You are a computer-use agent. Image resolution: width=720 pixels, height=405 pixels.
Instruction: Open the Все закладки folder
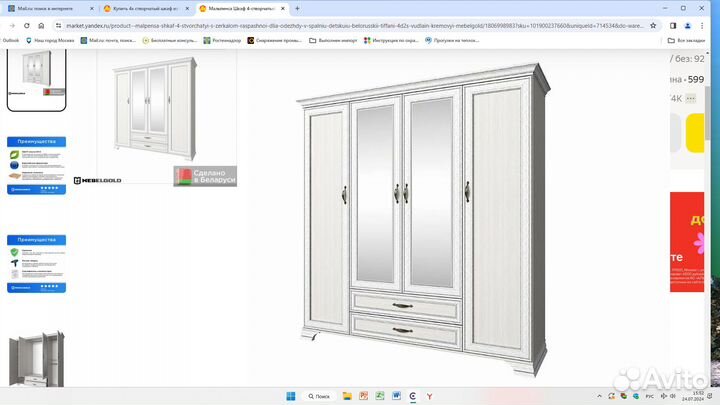click(693, 40)
